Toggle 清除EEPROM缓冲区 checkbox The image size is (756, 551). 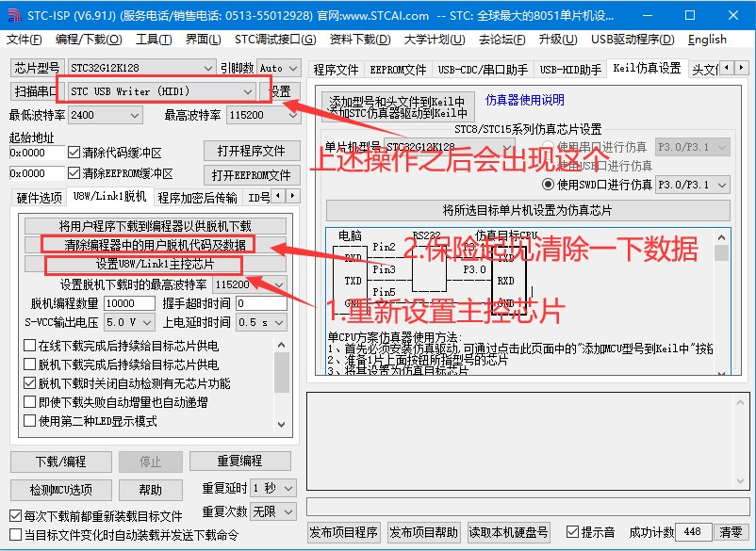pos(74,173)
